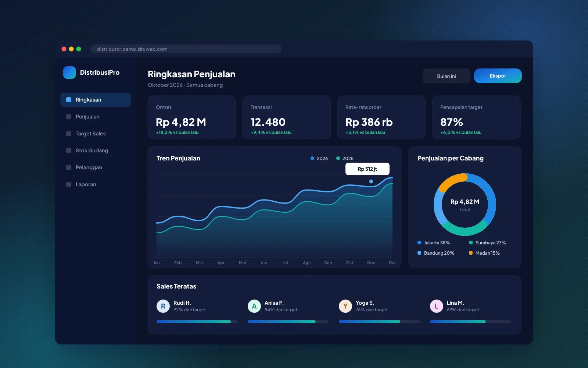Click the Sales Teratas heading
This screenshot has width=588, height=368.
(x=176, y=286)
